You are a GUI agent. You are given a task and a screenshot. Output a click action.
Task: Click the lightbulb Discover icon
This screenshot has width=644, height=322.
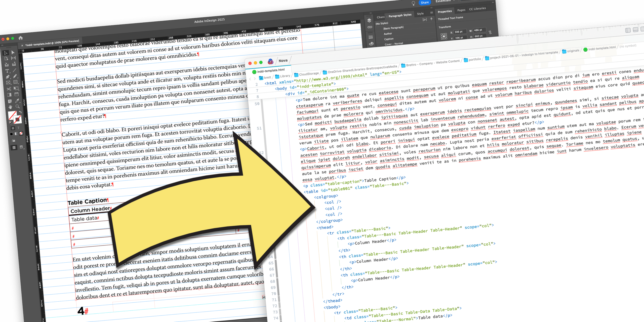click(x=413, y=3)
